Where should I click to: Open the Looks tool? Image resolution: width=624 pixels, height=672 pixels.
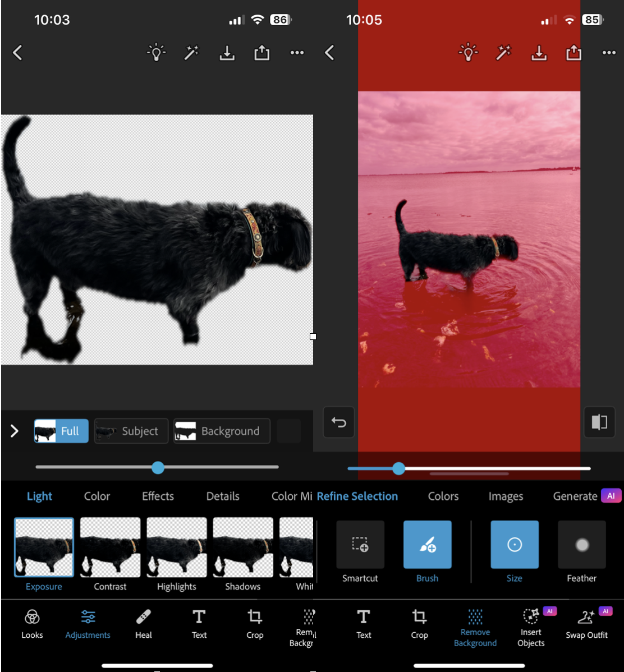(x=32, y=623)
